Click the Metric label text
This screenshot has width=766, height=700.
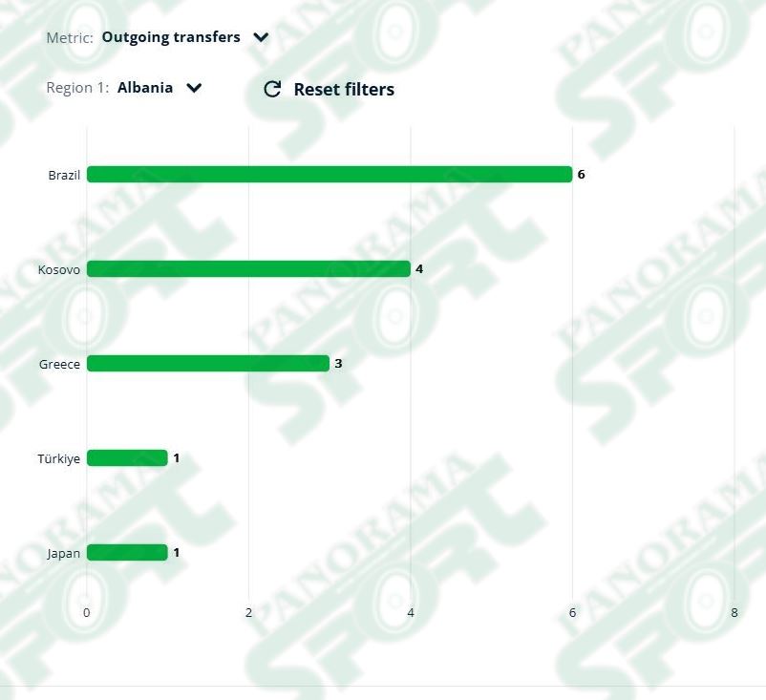point(70,37)
